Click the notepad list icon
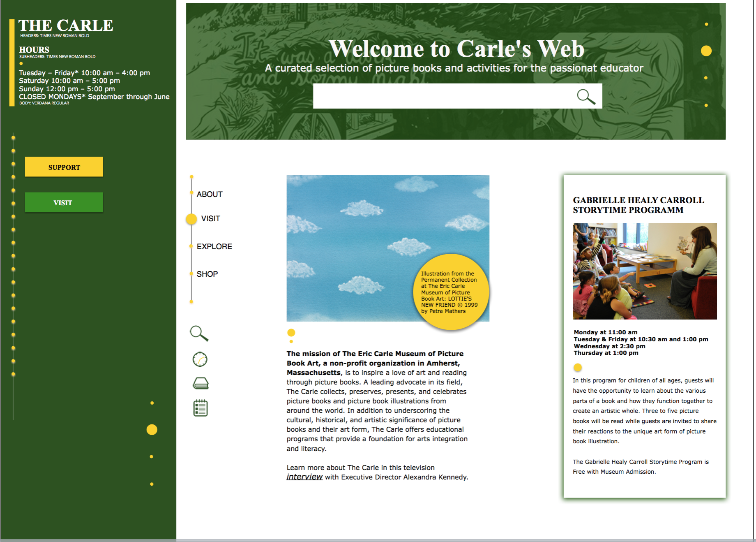This screenshot has width=756, height=542. 201,408
